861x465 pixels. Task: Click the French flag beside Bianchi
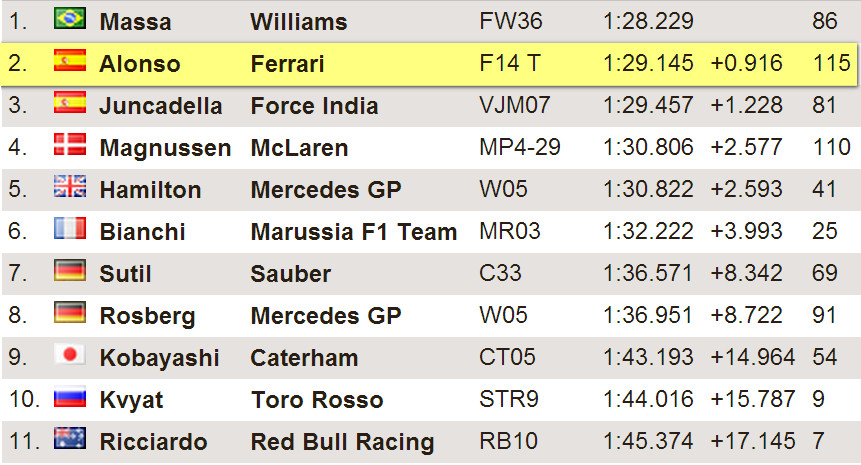point(70,228)
